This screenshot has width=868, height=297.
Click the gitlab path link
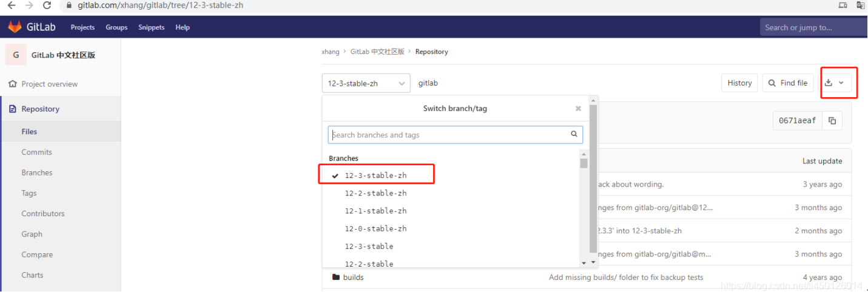(428, 83)
